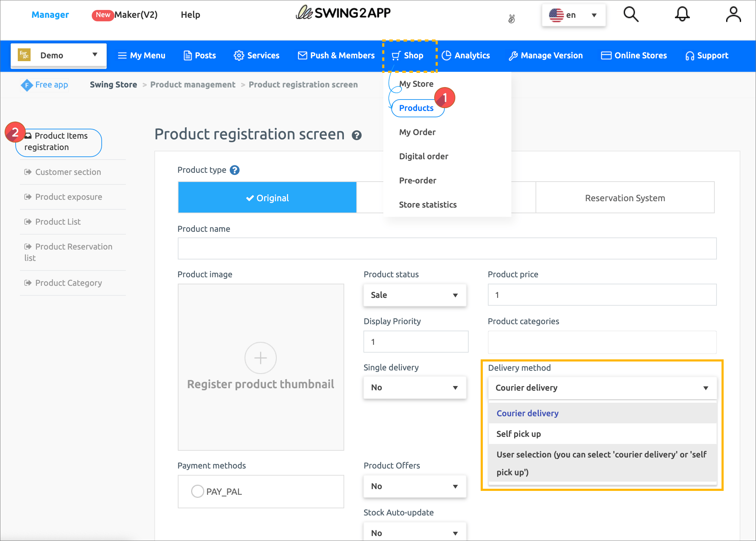756x541 pixels.
Task: Click the Free app badge icon
Action: click(x=27, y=85)
